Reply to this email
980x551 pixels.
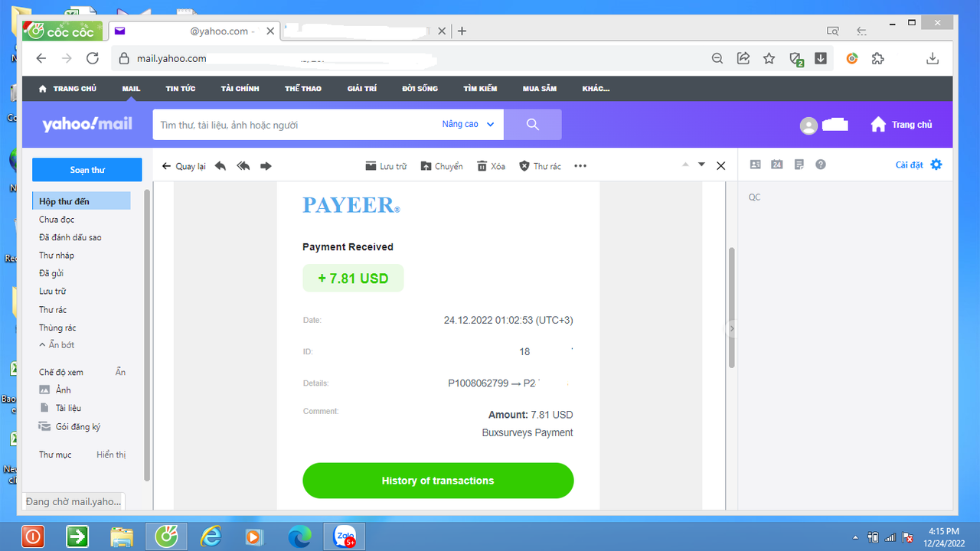point(220,166)
